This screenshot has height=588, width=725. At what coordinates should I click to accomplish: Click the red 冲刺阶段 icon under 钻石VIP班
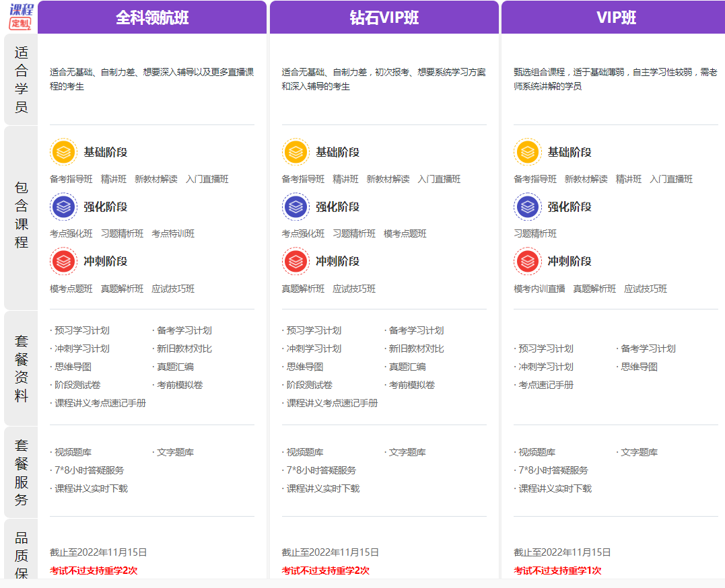coord(296,261)
